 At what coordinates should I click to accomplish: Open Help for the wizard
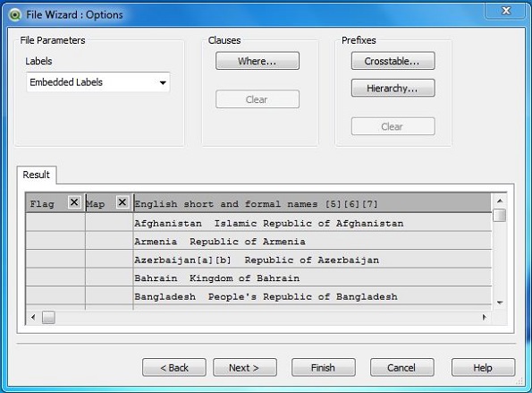tap(483, 368)
